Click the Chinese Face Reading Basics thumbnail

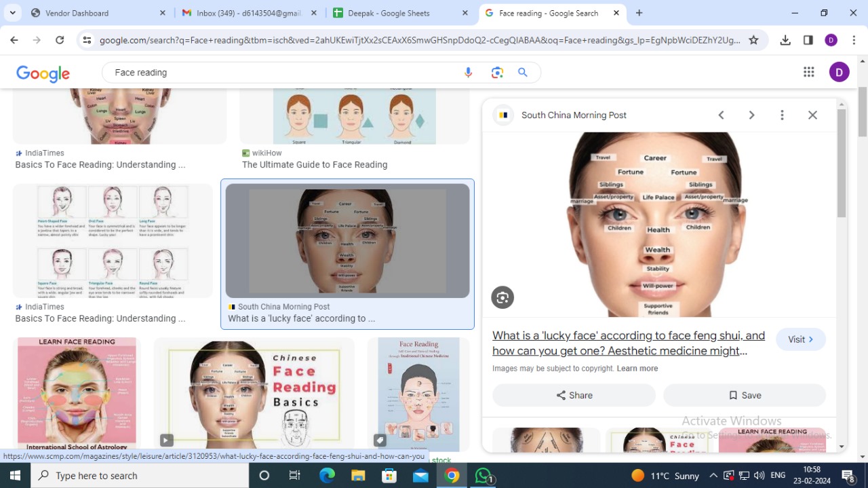[x=254, y=394]
